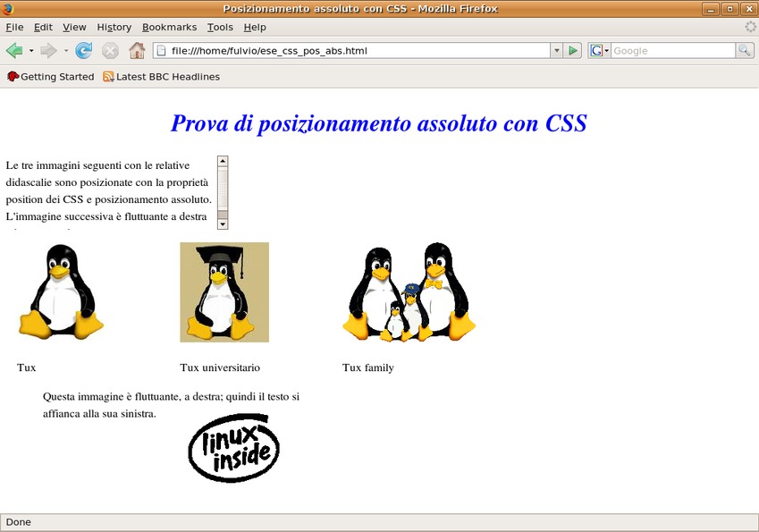Click the text box scroll up arrow

pos(223,161)
